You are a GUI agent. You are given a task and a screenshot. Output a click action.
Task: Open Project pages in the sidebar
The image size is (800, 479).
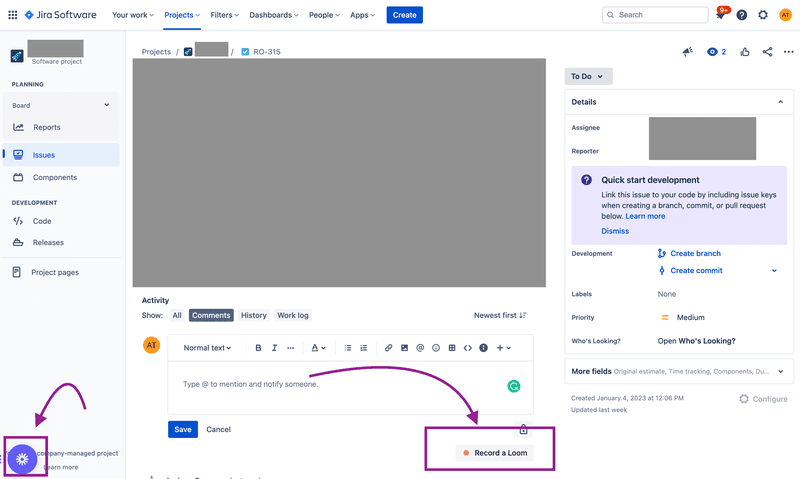point(61,272)
